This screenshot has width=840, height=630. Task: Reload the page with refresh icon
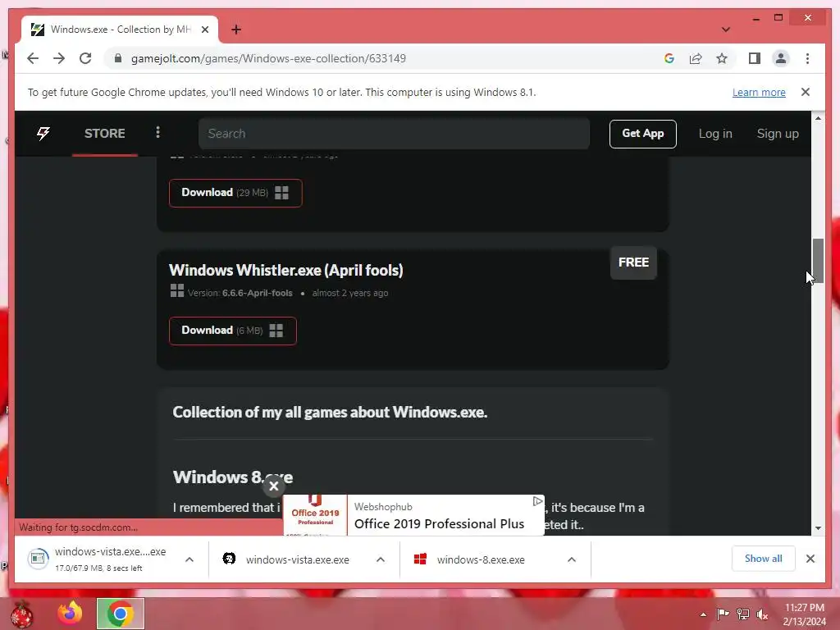[x=85, y=58]
